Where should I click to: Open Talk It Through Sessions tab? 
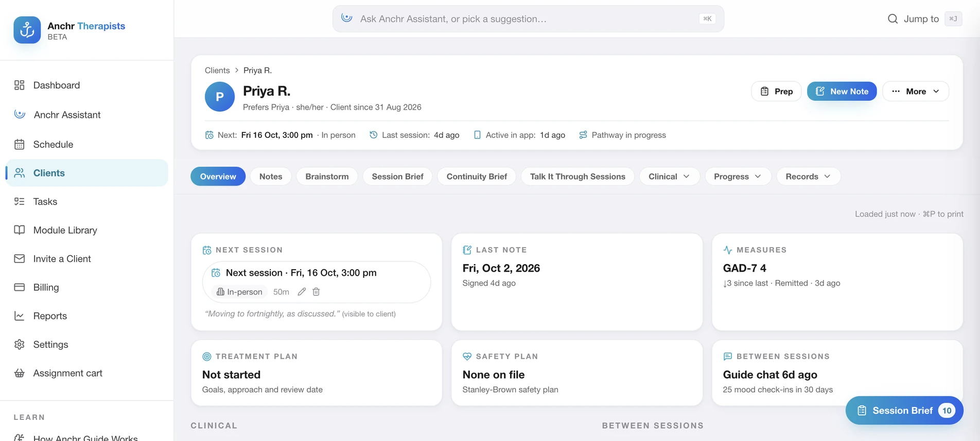[x=577, y=177]
